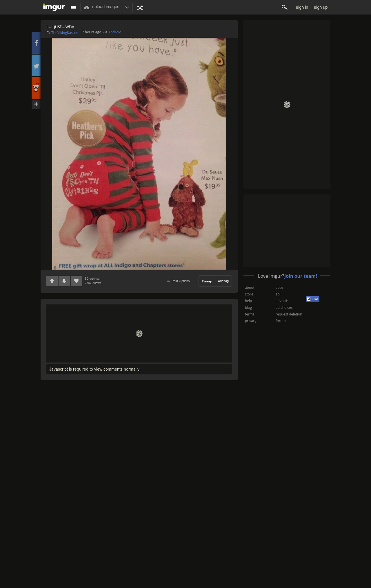
Task: Click the post title "I...I just...why"
Action: click(60, 26)
